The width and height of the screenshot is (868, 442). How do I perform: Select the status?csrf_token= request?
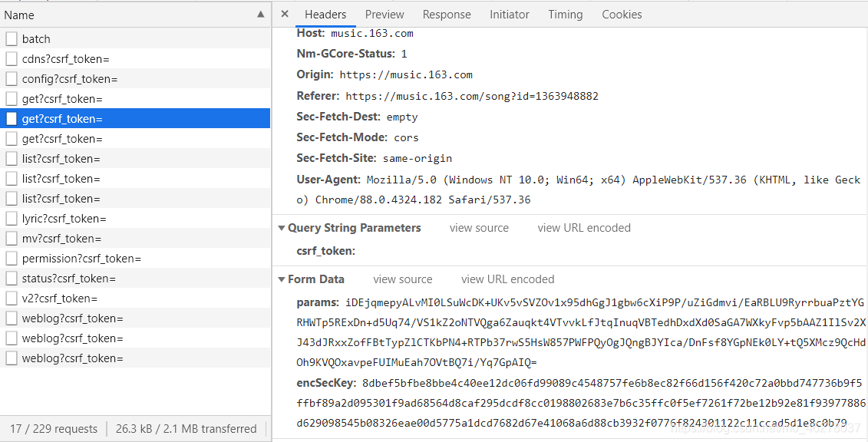click(135, 279)
